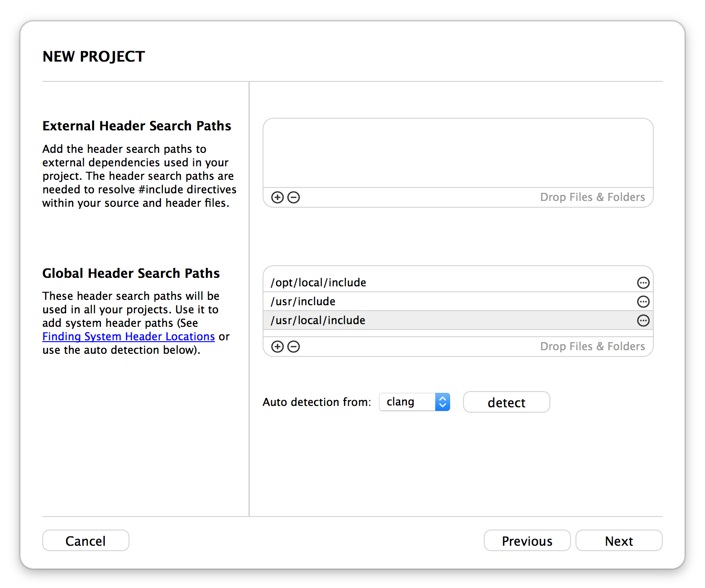Click the detect button
705x588 pixels.
pos(506,402)
